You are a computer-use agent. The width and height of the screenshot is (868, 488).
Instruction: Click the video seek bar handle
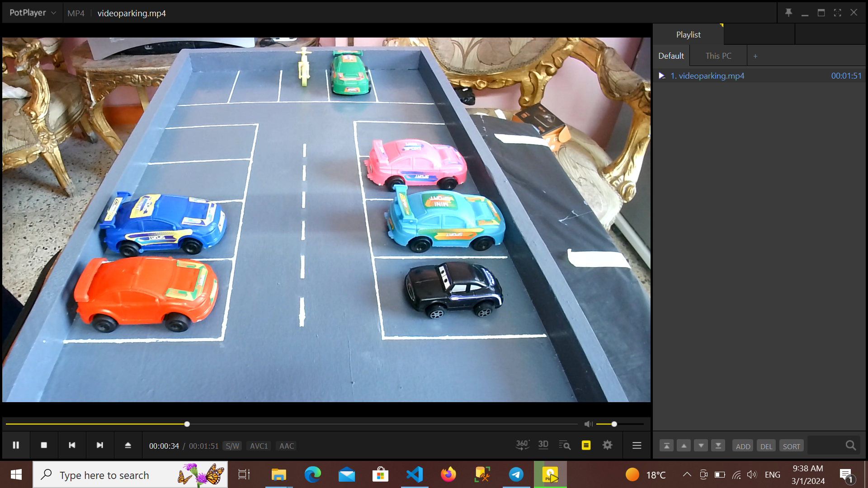click(x=187, y=424)
